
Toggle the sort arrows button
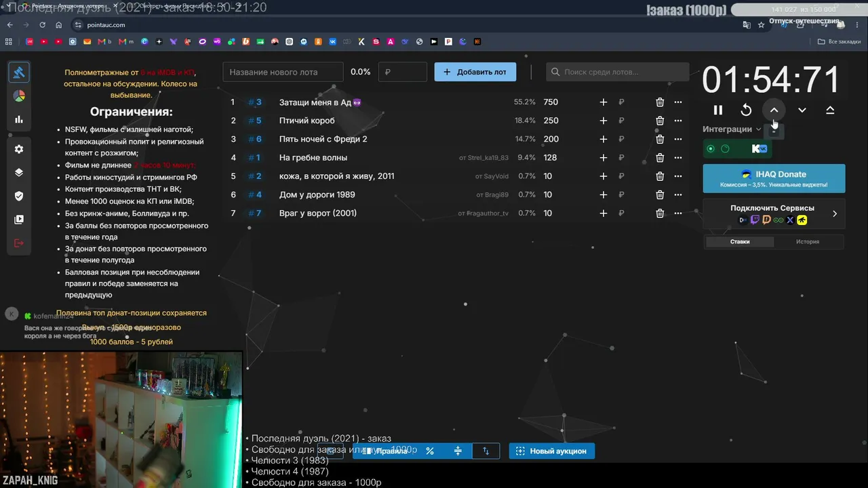click(x=486, y=451)
